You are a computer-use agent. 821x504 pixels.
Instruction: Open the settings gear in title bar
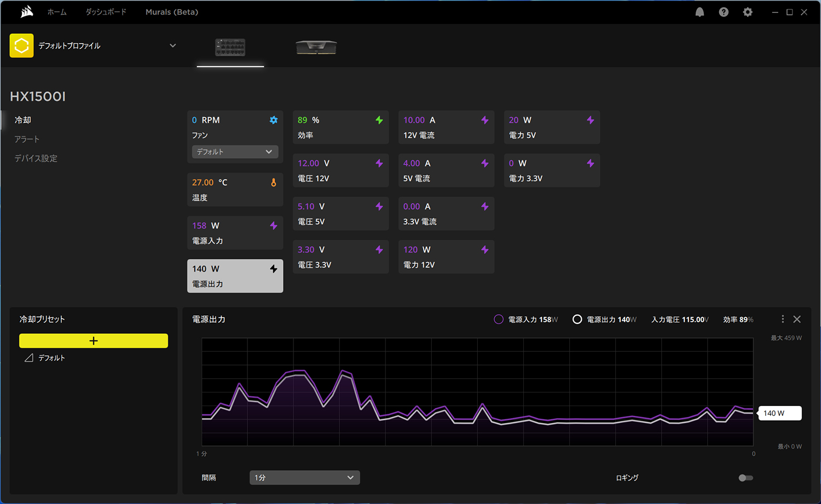pos(748,12)
